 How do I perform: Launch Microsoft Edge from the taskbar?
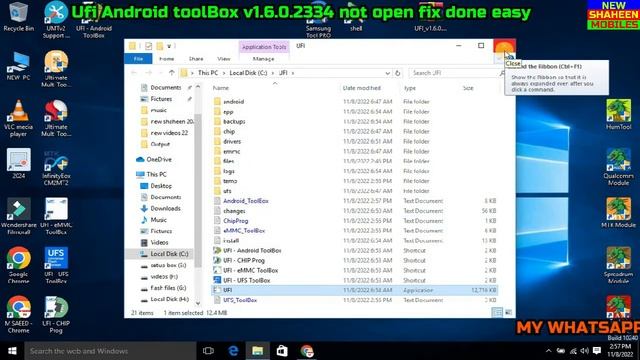(x=233, y=351)
